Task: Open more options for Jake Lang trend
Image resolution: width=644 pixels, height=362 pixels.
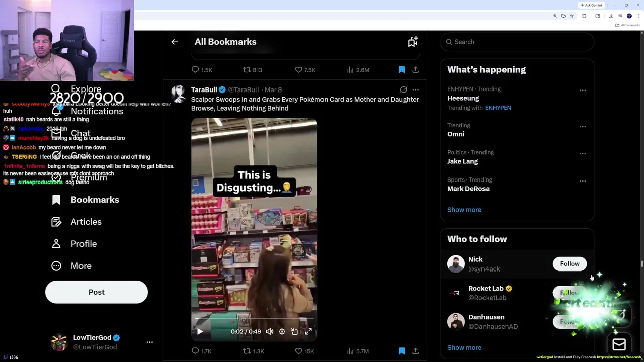Action: pyautogui.click(x=583, y=154)
